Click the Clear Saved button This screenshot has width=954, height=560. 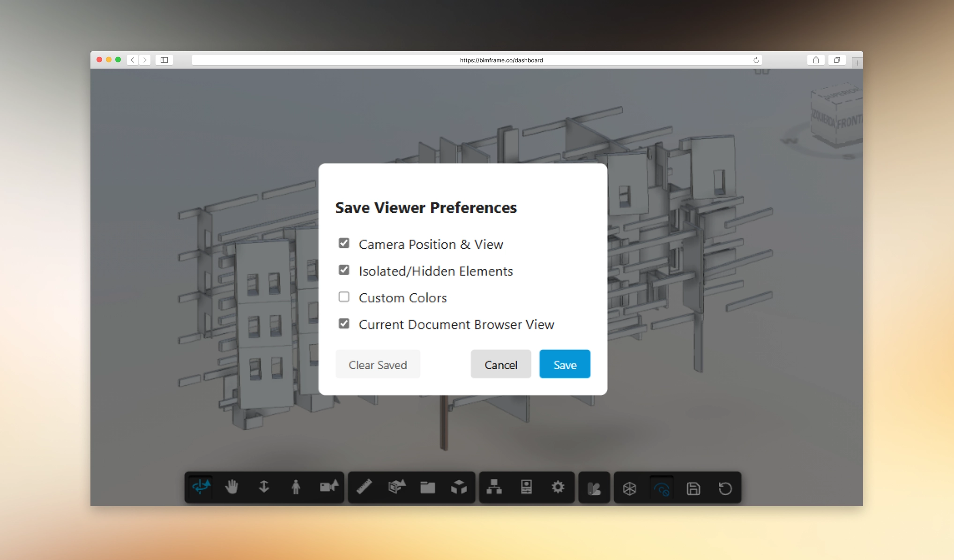point(378,364)
